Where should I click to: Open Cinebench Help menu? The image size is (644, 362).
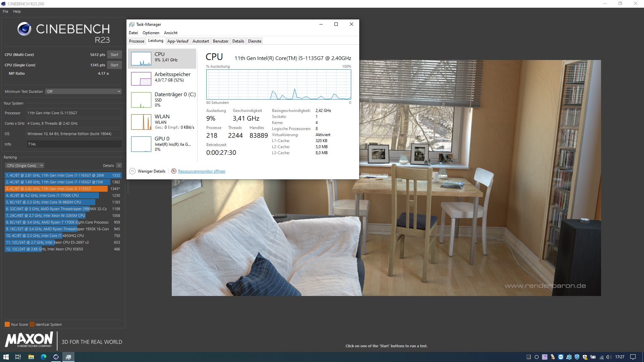17,11
